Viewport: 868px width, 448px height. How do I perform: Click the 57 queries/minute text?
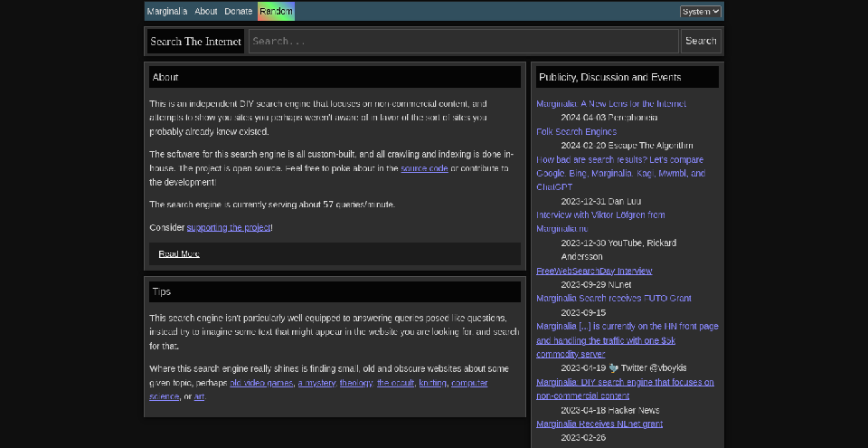click(x=359, y=205)
